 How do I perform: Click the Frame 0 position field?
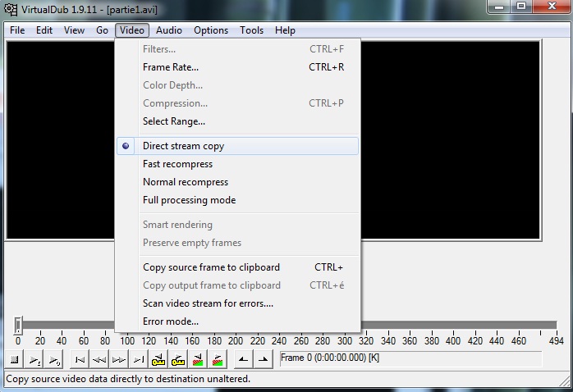410,358
